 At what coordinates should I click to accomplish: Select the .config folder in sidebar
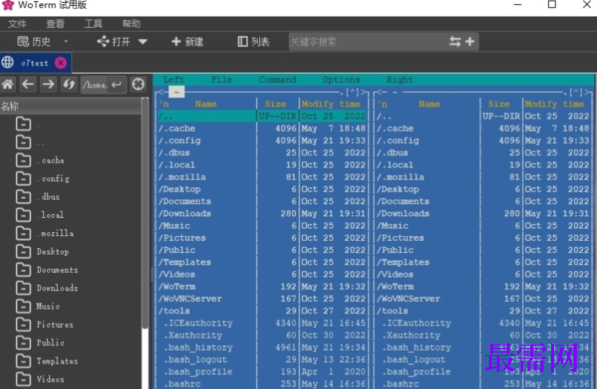[53, 179]
